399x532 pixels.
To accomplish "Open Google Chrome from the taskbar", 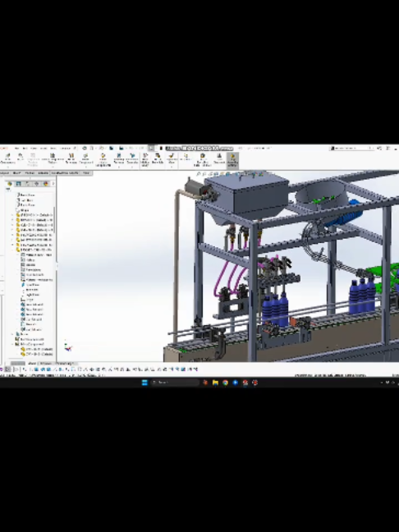I will [x=225, y=383].
